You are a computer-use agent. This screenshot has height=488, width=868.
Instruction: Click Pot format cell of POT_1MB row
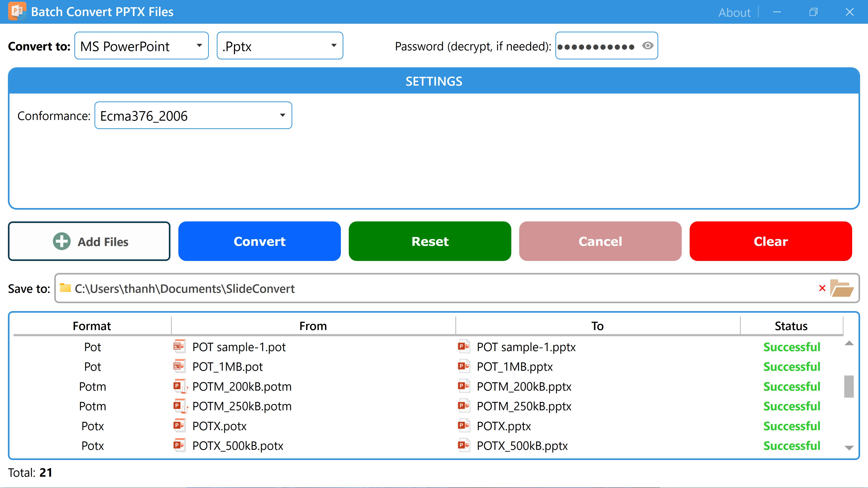click(92, 366)
